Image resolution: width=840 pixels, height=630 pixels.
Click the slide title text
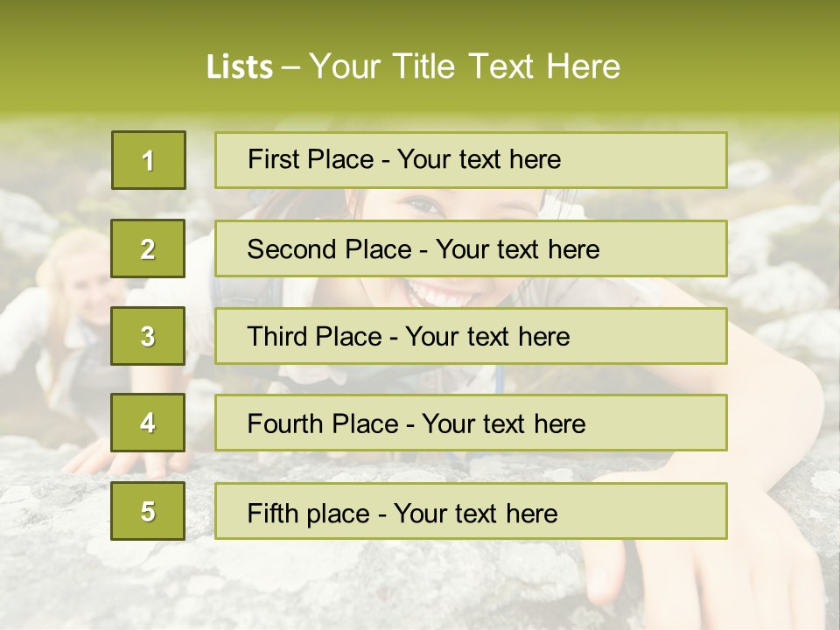tap(413, 66)
